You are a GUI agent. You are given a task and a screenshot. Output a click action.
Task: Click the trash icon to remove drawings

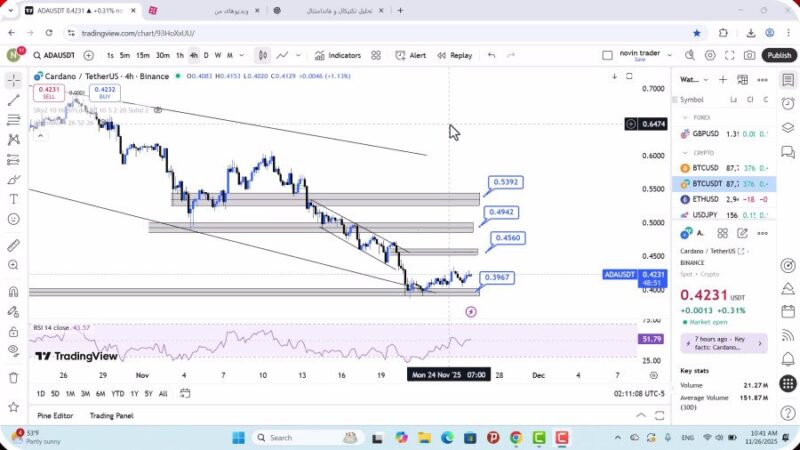tap(14, 377)
